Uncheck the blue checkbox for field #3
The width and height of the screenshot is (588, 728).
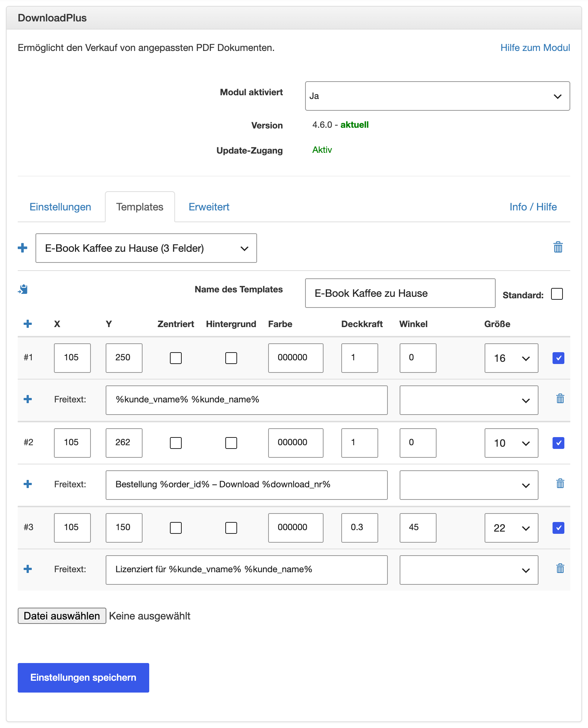pyautogui.click(x=558, y=528)
